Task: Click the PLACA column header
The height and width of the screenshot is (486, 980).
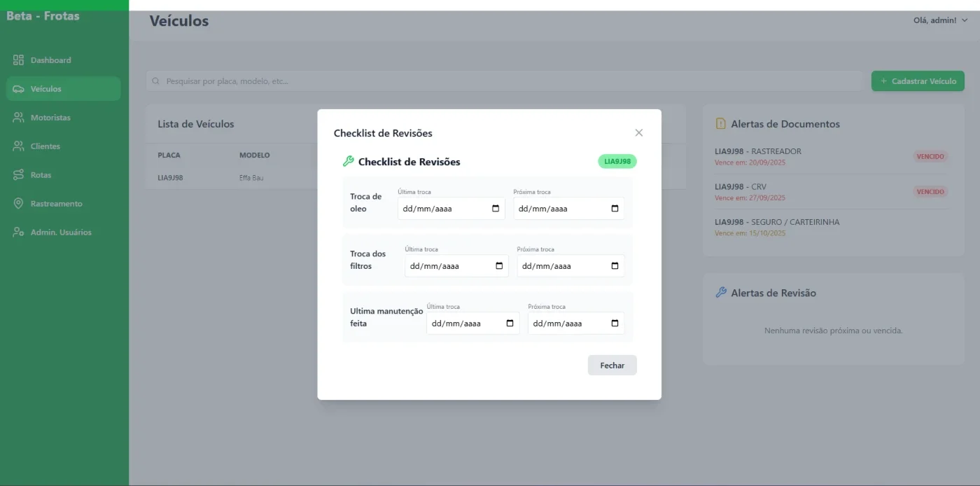Action: [x=169, y=155]
